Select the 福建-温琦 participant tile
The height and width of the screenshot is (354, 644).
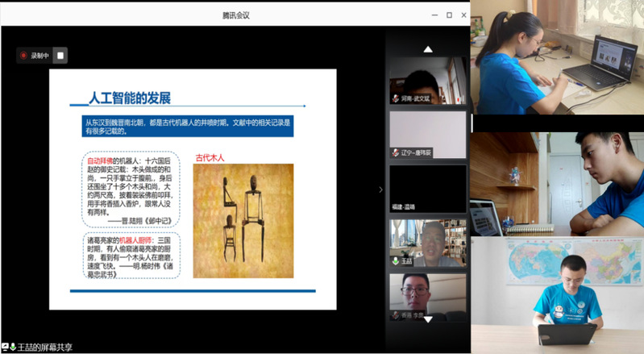(427, 189)
